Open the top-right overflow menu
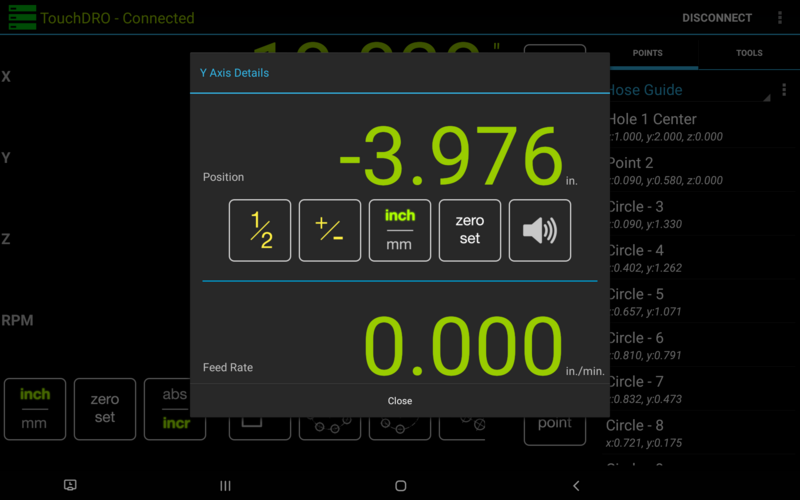The image size is (800, 500). pyautogui.click(x=780, y=18)
